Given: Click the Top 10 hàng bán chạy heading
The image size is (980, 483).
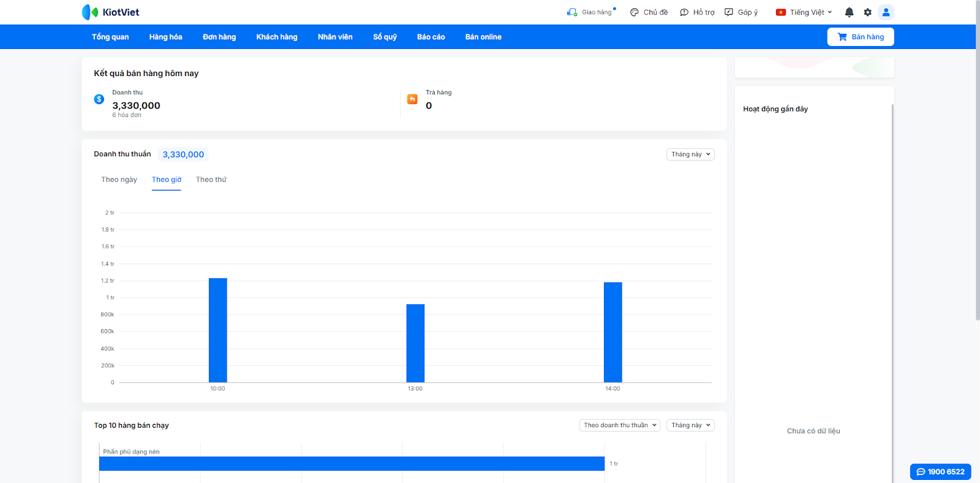Looking at the screenshot, I should click(x=131, y=425).
